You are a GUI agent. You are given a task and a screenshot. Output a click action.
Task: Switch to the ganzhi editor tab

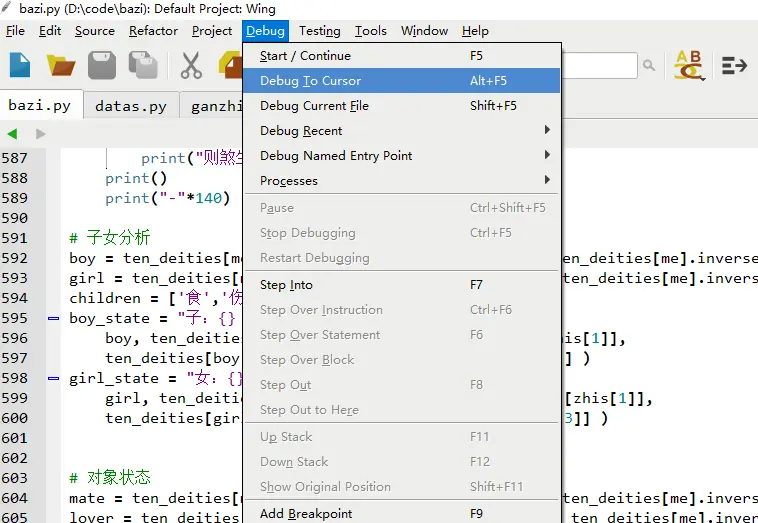pos(213,106)
